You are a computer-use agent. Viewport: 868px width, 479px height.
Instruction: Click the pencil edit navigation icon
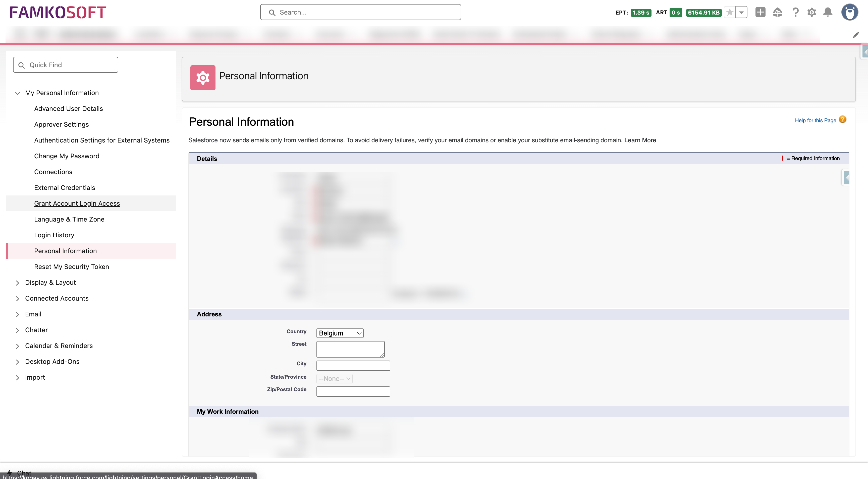[x=855, y=35]
